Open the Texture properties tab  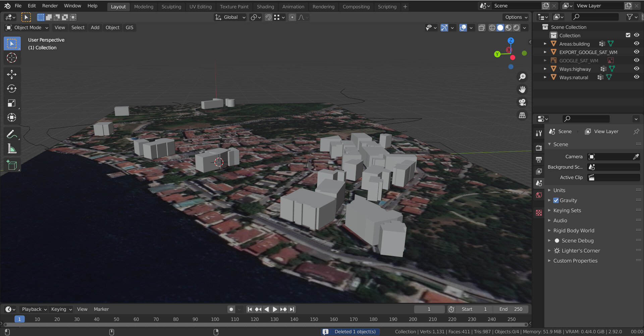tap(539, 213)
